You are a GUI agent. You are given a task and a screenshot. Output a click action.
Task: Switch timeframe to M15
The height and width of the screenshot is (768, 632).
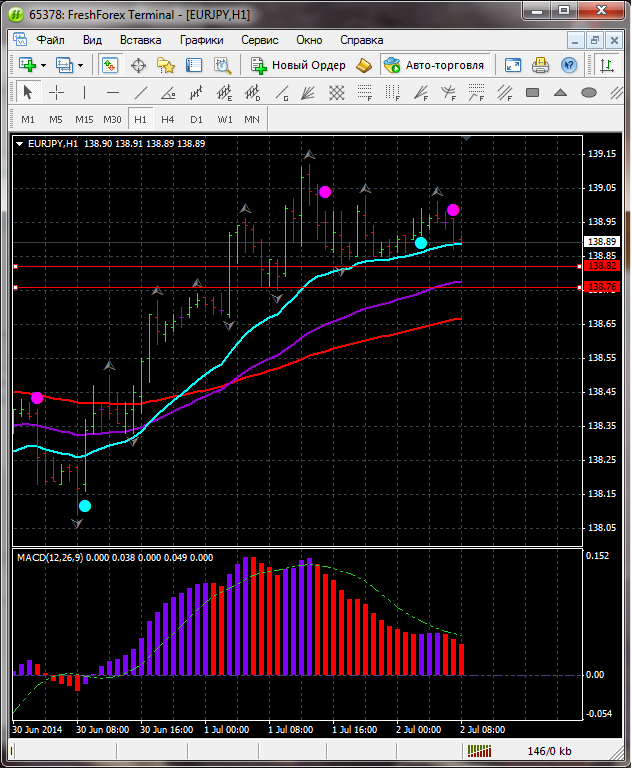tap(84, 120)
